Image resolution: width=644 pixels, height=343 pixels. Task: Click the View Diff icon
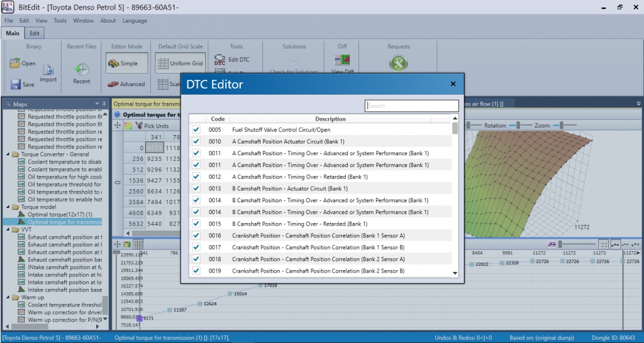[x=342, y=60]
